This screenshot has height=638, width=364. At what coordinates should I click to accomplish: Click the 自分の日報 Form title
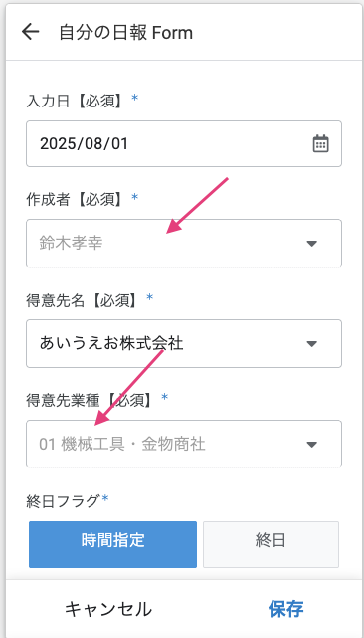tap(125, 33)
